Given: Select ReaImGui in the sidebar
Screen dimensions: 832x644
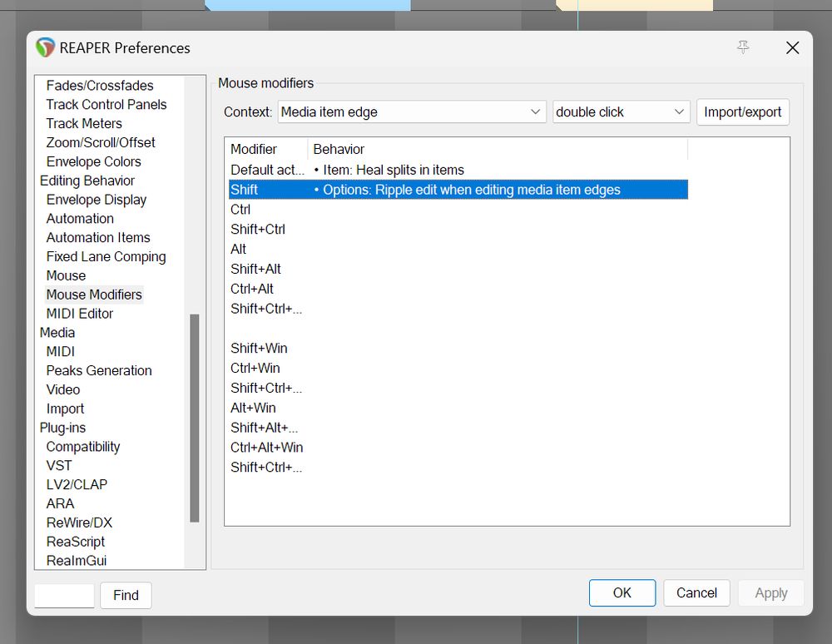Looking at the screenshot, I should (77, 561).
